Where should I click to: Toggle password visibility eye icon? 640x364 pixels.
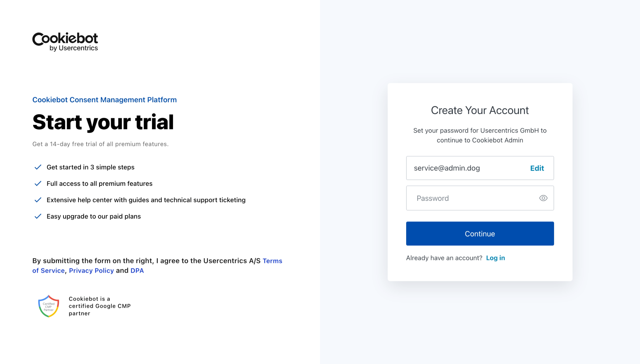click(x=543, y=198)
